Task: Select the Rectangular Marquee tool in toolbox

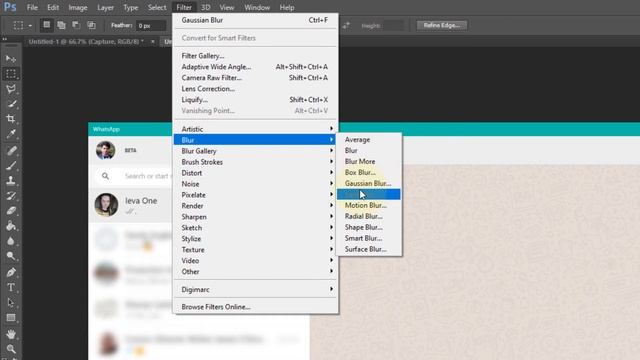Action: point(11,74)
